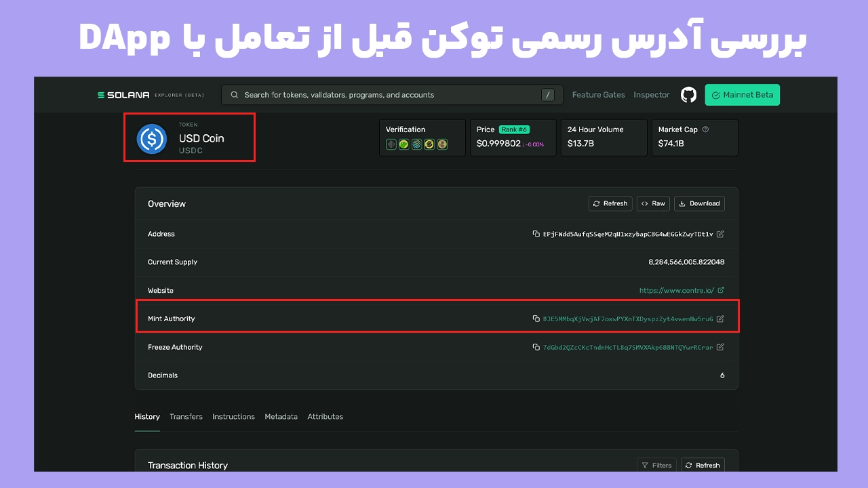The width and height of the screenshot is (868, 488).
Task: Click the Transaction History heading
Action: pos(188,466)
